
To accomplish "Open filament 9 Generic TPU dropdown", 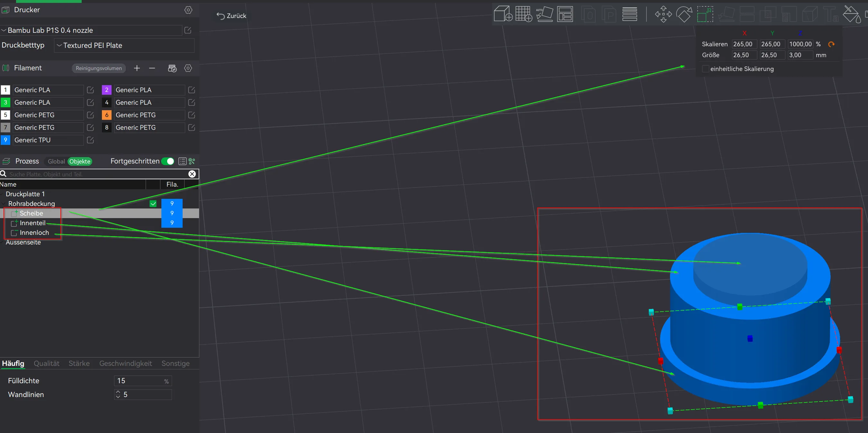I will 48,140.
